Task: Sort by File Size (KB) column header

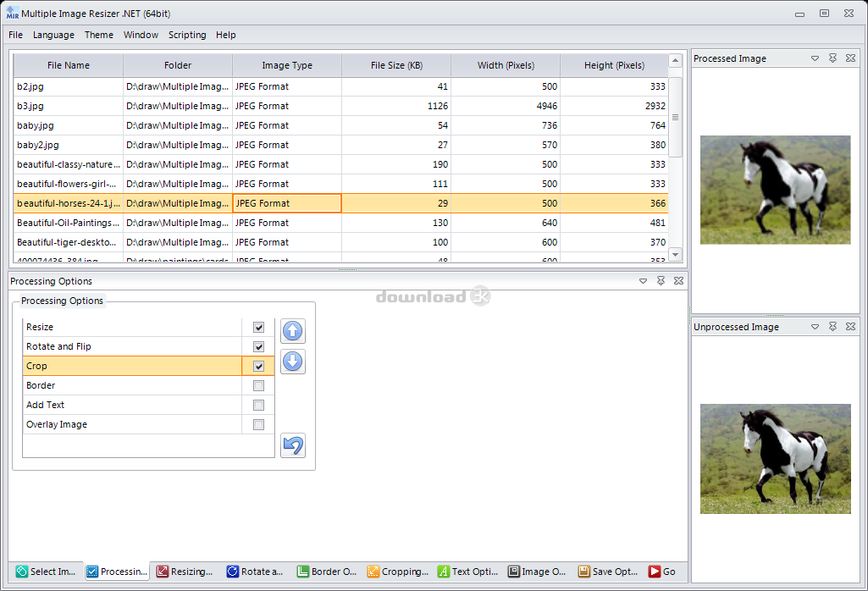Action: pyautogui.click(x=396, y=65)
